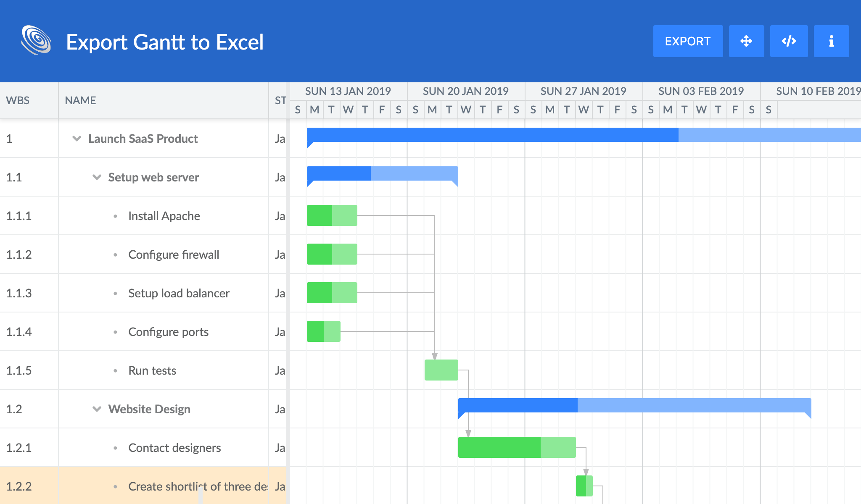
Task: Click the bullet icon beside Run tests
Action: click(115, 370)
